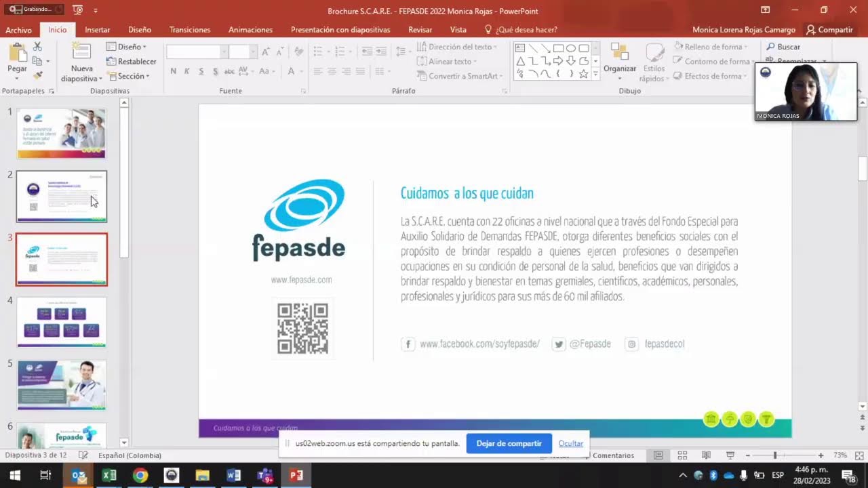Screen dimensions: 868x488
Task: Open the Sección dropdown
Action: (128, 76)
